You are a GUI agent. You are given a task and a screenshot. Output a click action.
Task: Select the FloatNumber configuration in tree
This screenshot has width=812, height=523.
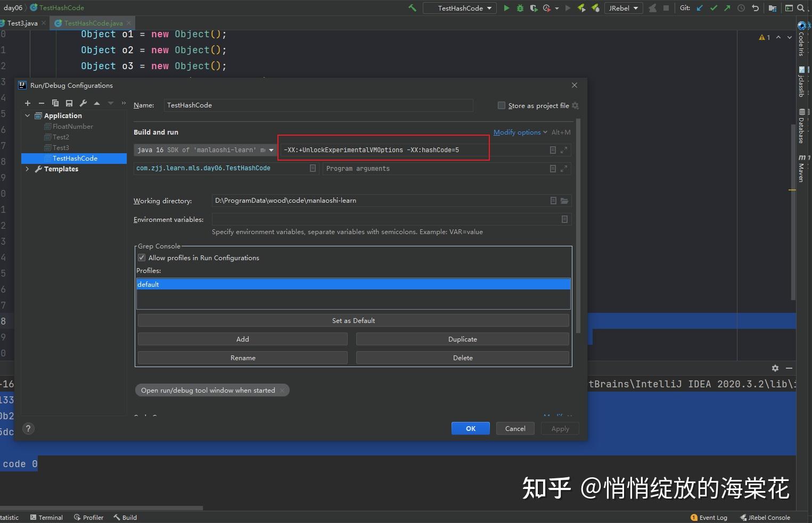point(73,126)
